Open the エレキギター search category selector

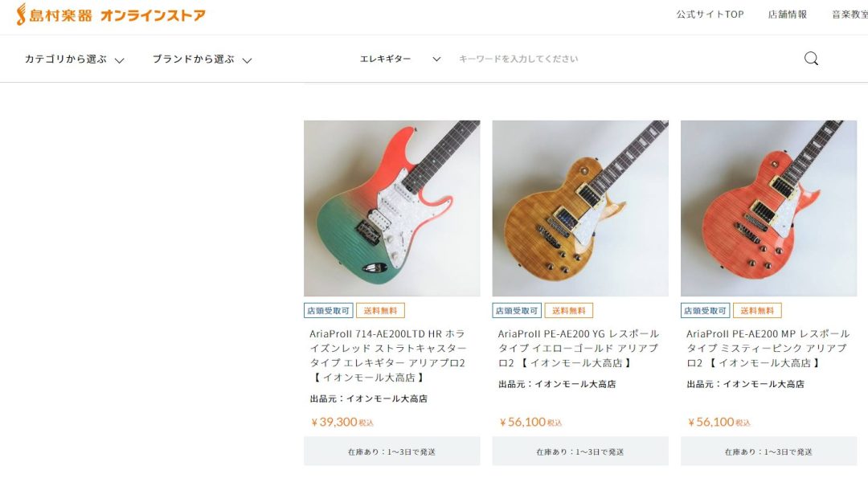click(400, 59)
